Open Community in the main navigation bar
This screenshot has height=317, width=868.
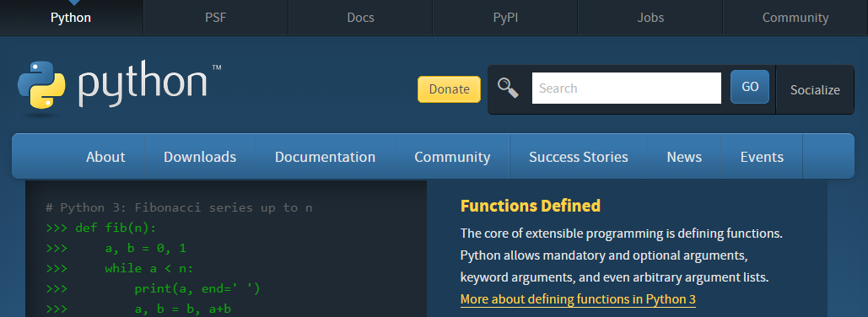[452, 157]
